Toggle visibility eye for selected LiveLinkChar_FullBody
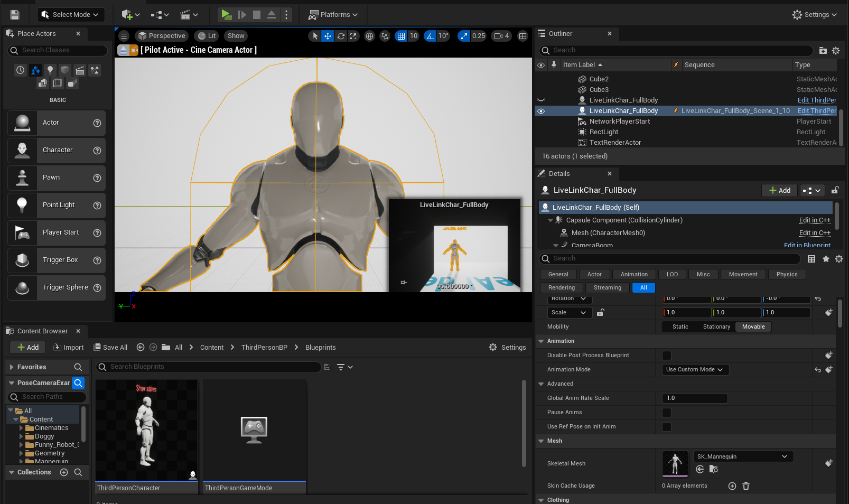Viewport: 849px width, 504px height. 541,111
